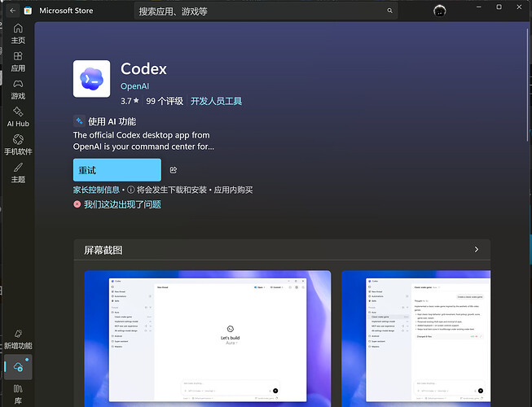Open the first Codex screenshot thumbnail
Image resolution: width=532 pixels, height=407 pixels.
[208, 339]
